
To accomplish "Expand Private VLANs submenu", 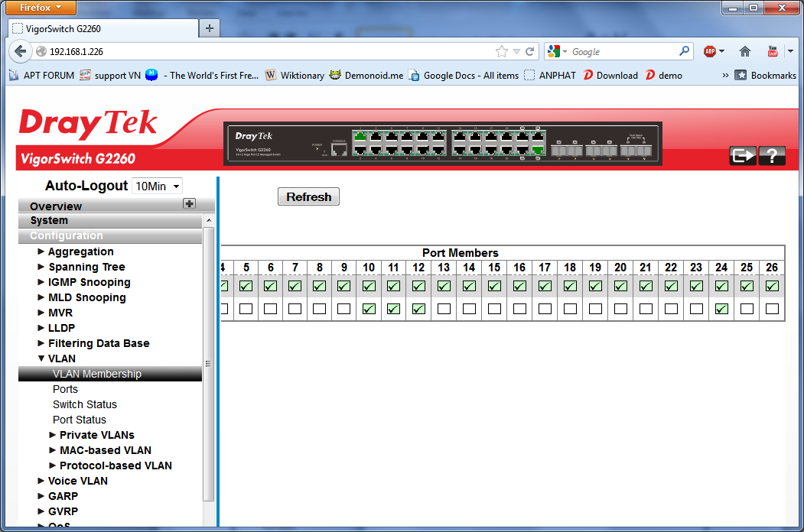I will click(91, 435).
